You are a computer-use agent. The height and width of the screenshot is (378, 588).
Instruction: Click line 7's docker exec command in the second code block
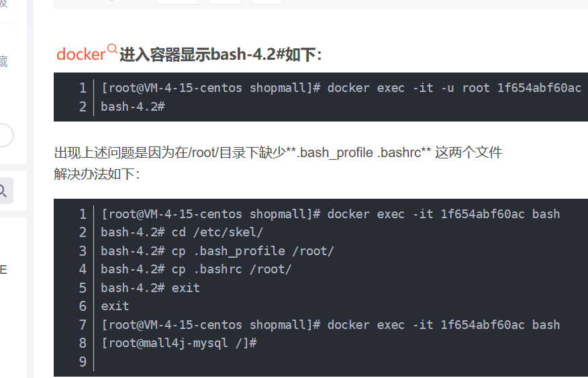(330, 325)
